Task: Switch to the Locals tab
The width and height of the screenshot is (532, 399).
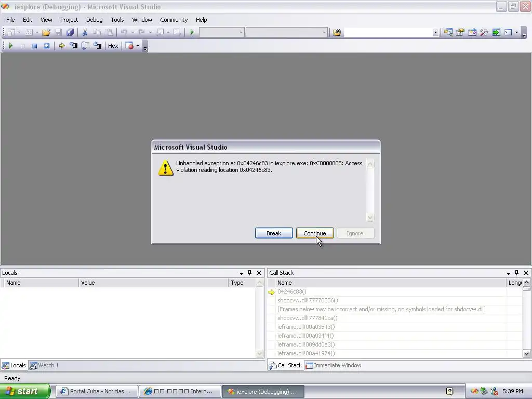Action: click(x=14, y=365)
